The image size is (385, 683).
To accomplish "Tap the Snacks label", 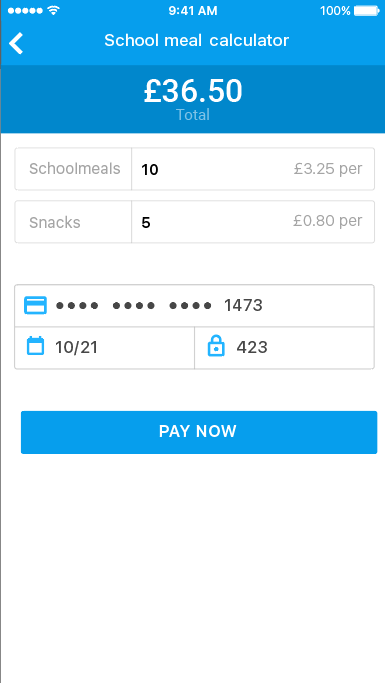I will [55, 222].
